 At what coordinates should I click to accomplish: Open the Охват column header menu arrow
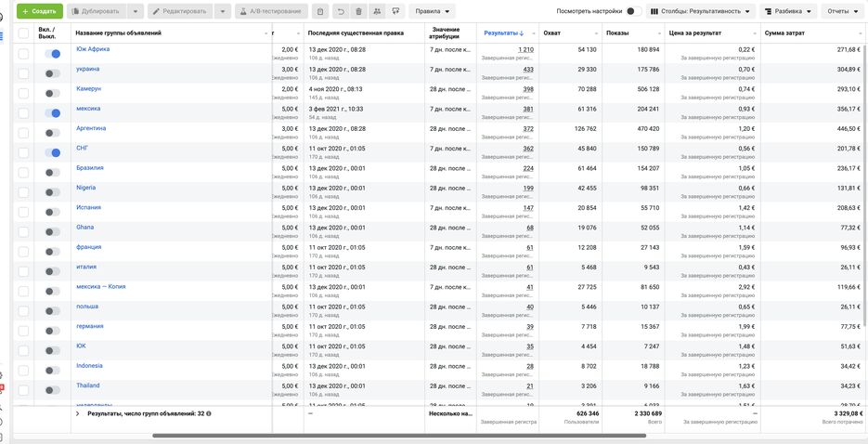(596, 33)
